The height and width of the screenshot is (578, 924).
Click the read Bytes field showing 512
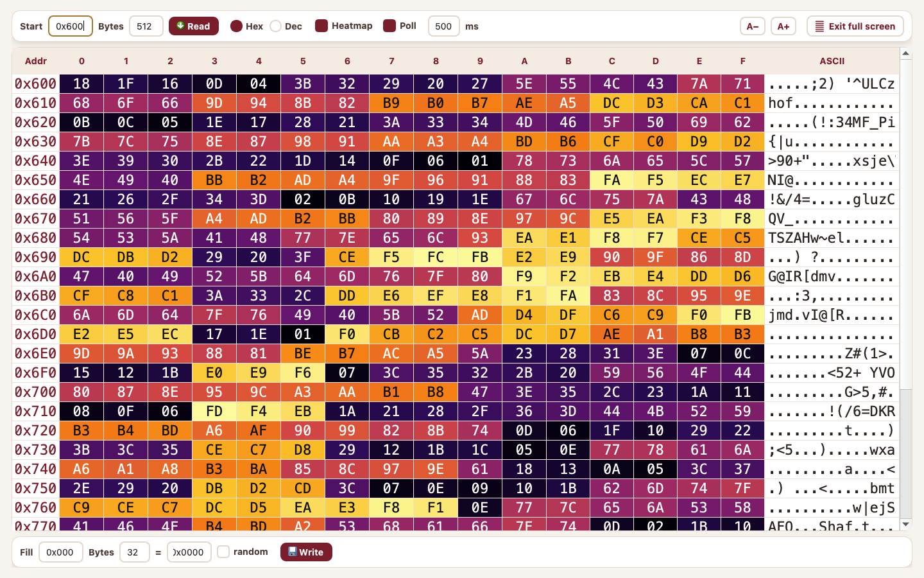coord(146,26)
